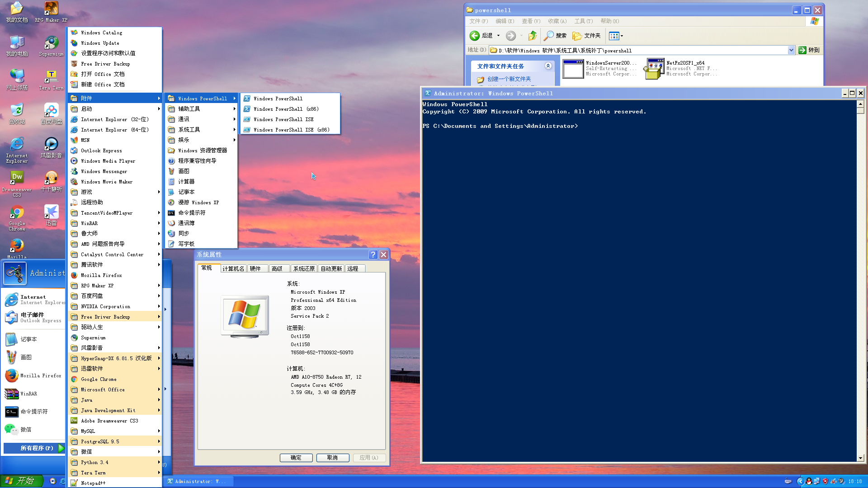
Task: Launch Internet Explorer desktop shortcut
Action: click(17, 150)
